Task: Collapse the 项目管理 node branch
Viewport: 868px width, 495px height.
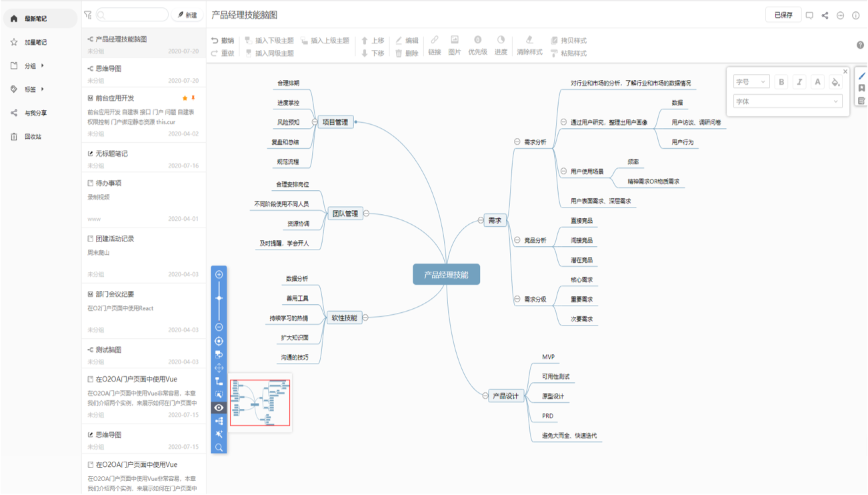Action: [x=314, y=122]
